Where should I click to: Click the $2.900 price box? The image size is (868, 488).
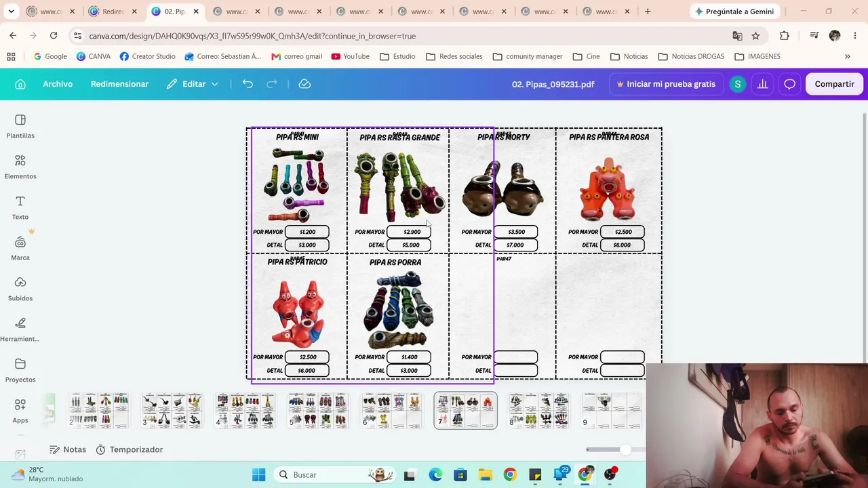tap(409, 232)
